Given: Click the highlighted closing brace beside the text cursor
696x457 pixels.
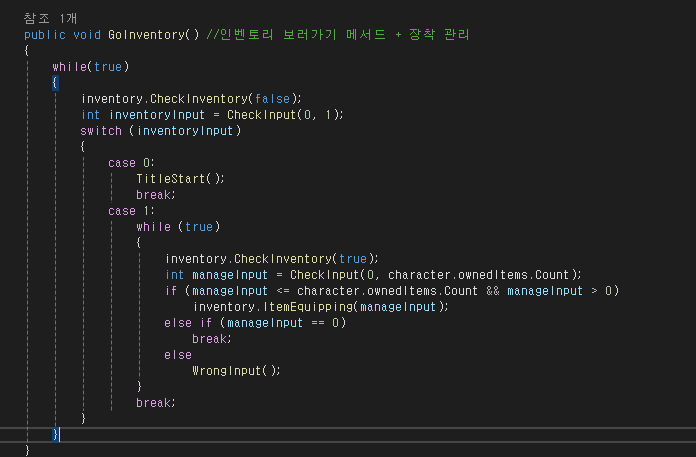Looking at the screenshot, I should 55,434.
